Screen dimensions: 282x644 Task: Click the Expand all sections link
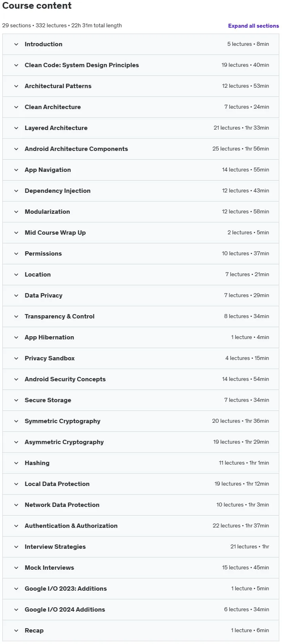pos(254,26)
